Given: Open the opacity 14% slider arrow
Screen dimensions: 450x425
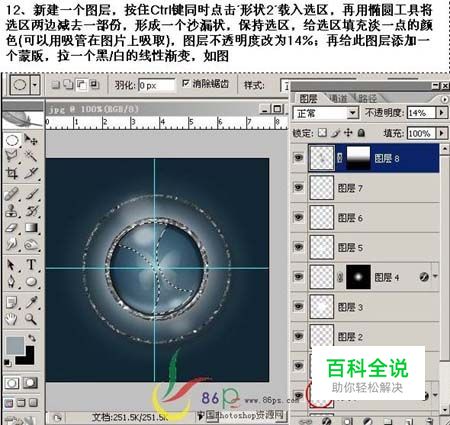Looking at the screenshot, I should pos(442,113).
